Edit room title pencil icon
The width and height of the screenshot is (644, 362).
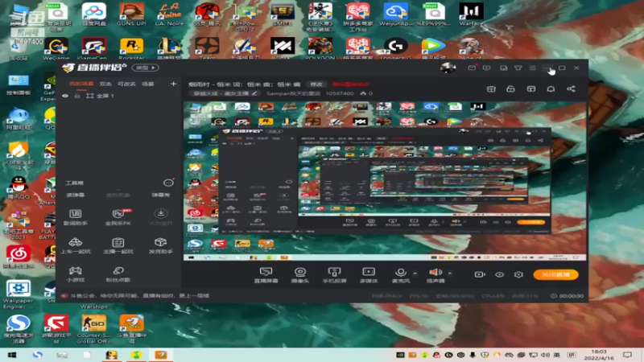click(x=254, y=93)
